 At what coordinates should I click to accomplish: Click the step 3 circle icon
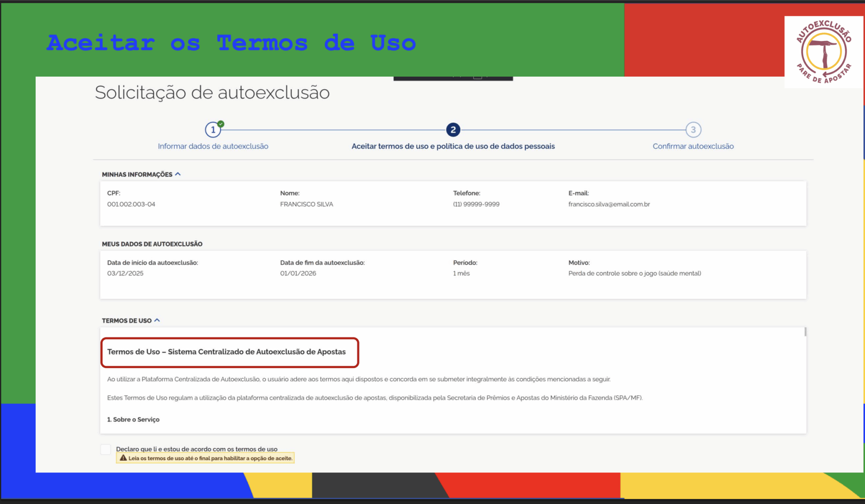coord(693,130)
